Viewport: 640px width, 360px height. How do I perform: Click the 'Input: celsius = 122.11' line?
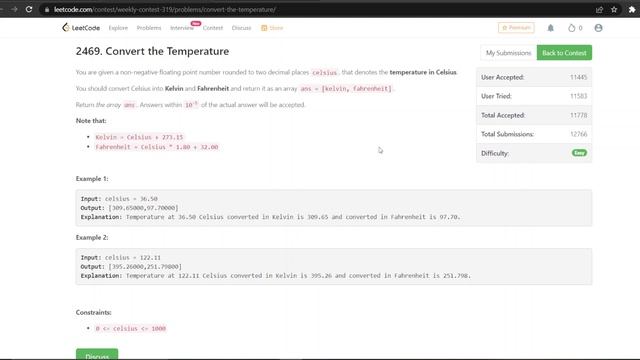pyautogui.click(x=121, y=258)
